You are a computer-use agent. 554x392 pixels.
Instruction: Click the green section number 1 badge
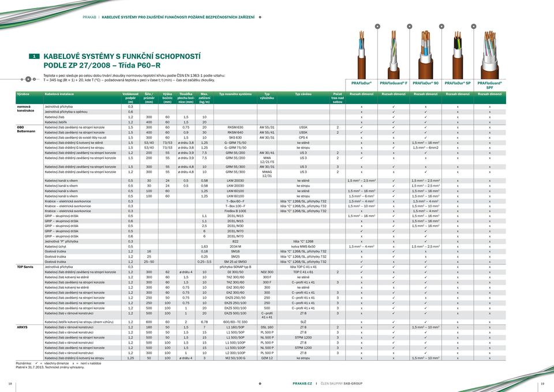34,56
